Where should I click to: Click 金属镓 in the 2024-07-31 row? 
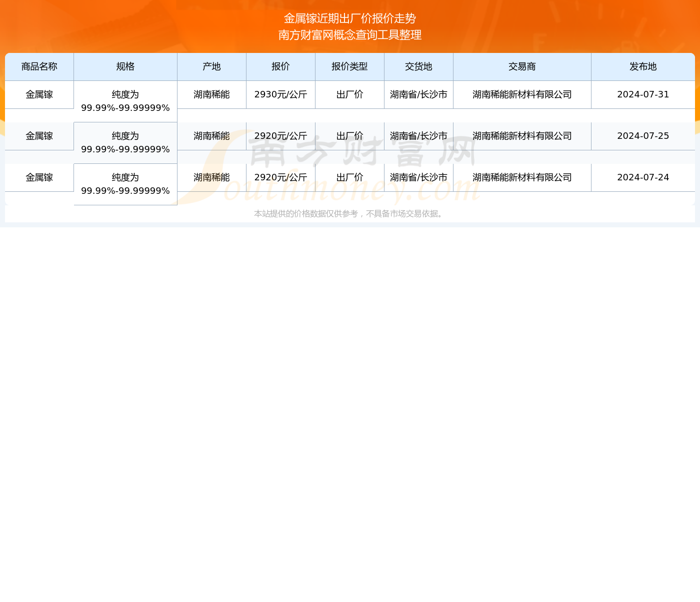click(x=39, y=94)
